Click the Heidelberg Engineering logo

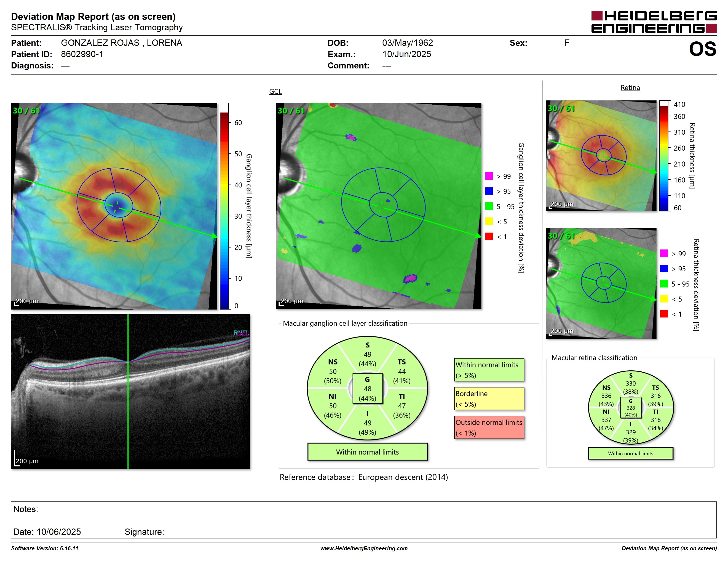point(654,22)
